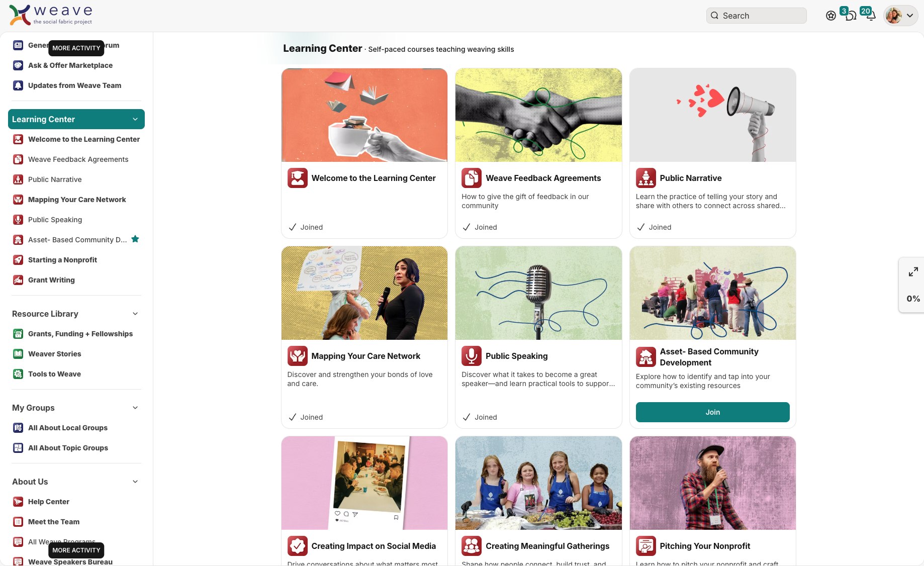Click the Mapping Your Care Network thumbnail image
The width and height of the screenshot is (924, 566).
click(x=364, y=293)
